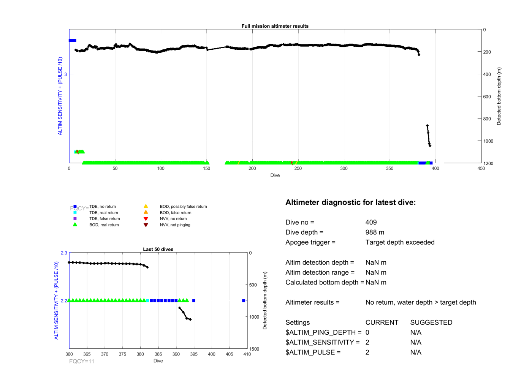Click the full mission 'ALTIM SENSITIVITY + (PULSE /10)' label
This screenshot has height=392, width=532.
click(60, 96)
